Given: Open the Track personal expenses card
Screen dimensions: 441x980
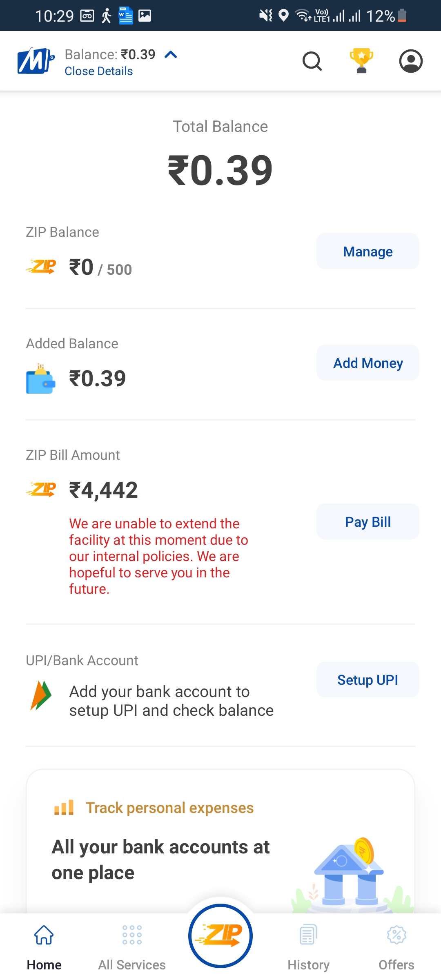Looking at the screenshot, I should (169, 808).
